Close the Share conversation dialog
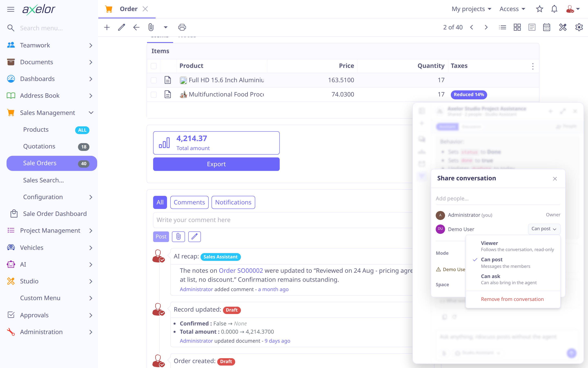The height and width of the screenshot is (368, 588). 555,179
